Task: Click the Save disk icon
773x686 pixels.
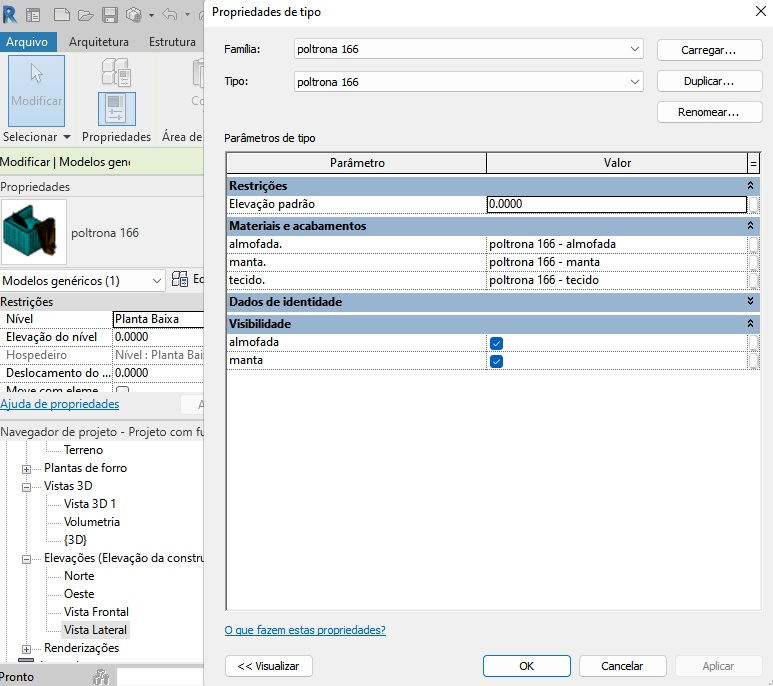Action: pos(109,15)
